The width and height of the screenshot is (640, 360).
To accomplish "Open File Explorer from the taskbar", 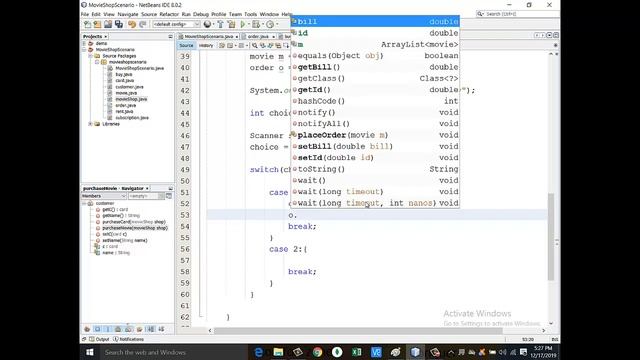I will tap(278, 352).
